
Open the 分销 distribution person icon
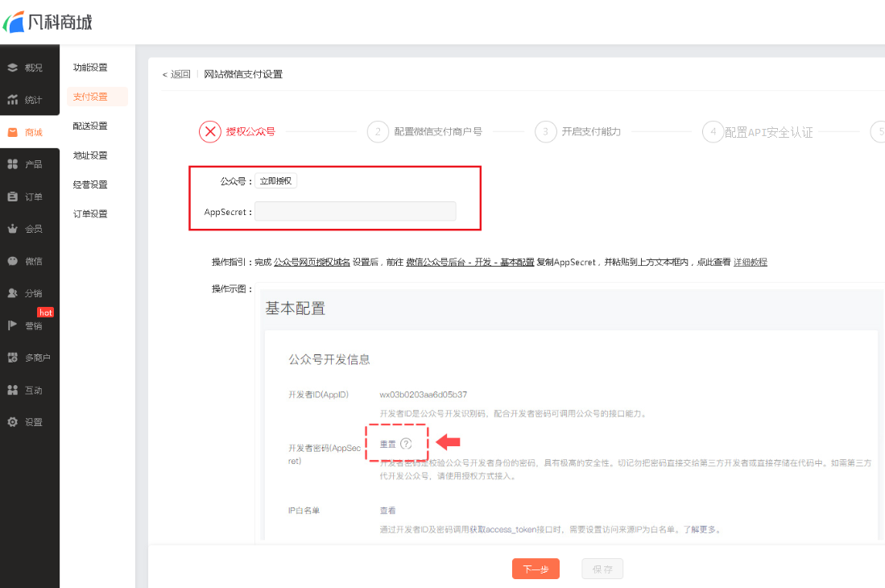click(x=12, y=293)
